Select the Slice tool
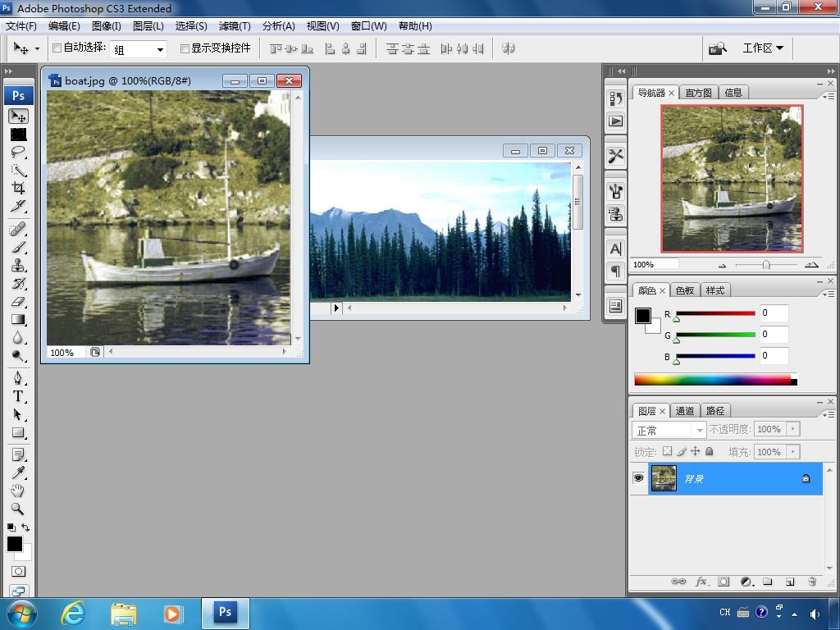 pos(18,206)
